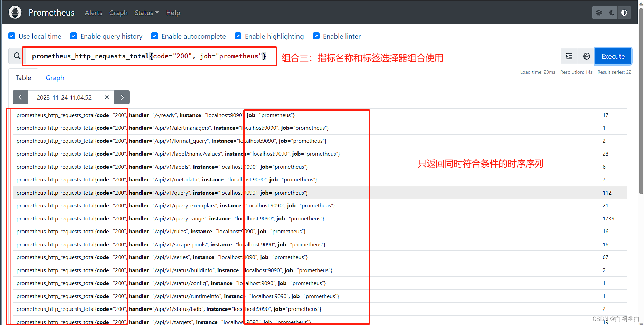
Task: Open the metrics explorer globe icon
Action: (586, 56)
